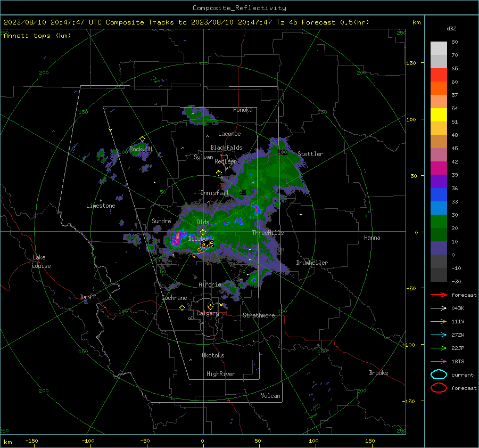This screenshot has width=479, height=448.
Task: Click the yellow diamond marker under Olds
Action: click(x=203, y=232)
